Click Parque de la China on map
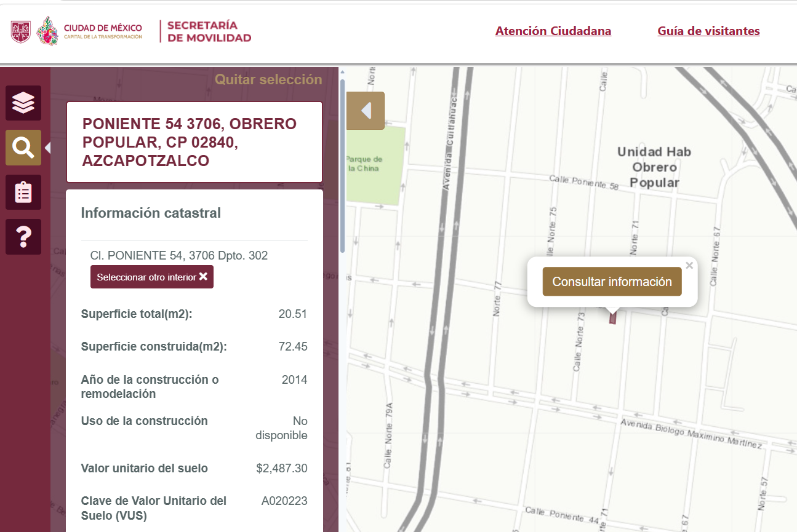Viewport: 797px width, 532px height. coord(365,164)
